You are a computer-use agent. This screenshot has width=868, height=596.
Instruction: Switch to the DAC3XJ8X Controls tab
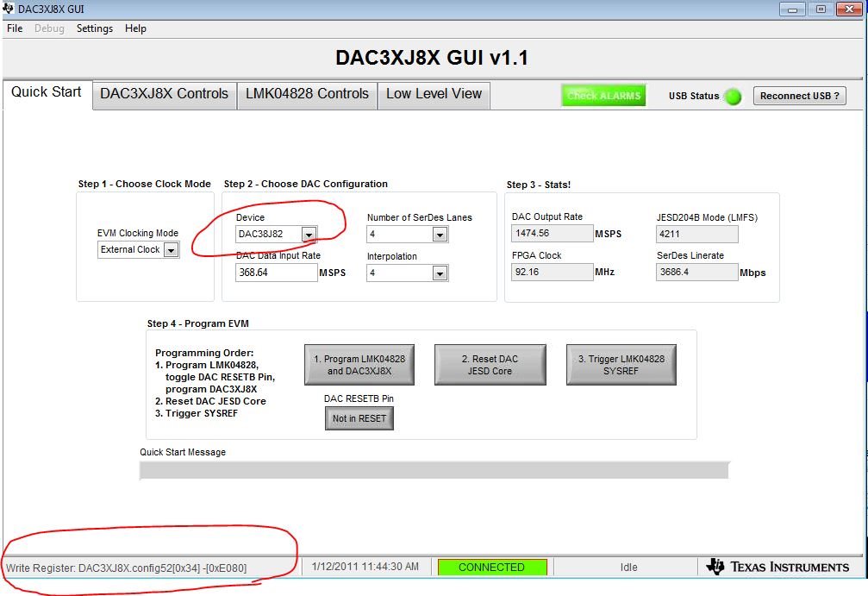(x=165, y=94)
